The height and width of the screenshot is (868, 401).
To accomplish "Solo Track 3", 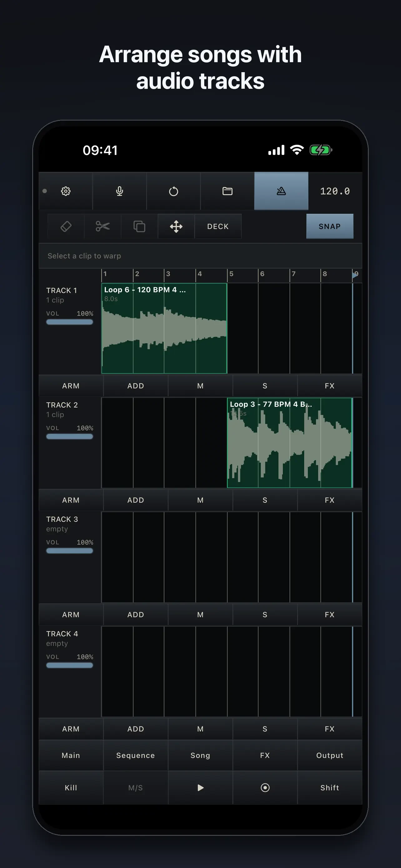I will coord(265,615).
